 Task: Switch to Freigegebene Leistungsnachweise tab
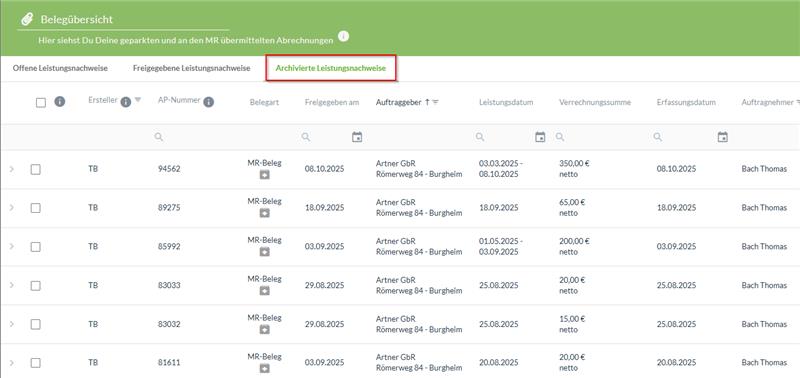pos(191,68)
